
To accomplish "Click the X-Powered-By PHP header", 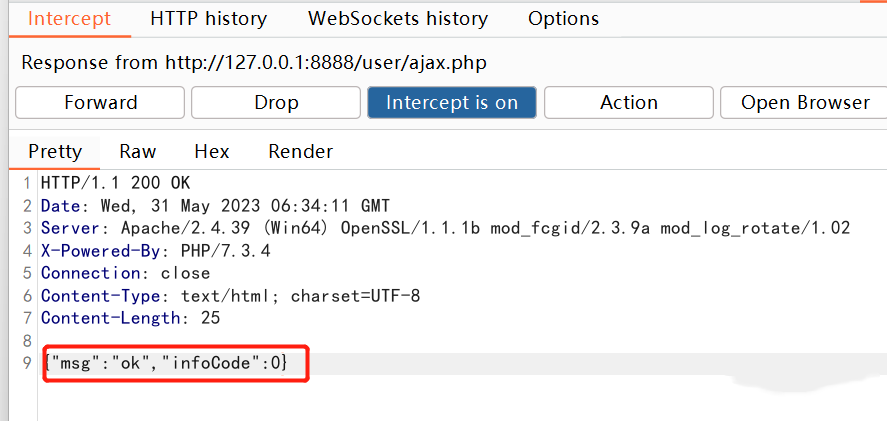I will (x=156, y=251).
